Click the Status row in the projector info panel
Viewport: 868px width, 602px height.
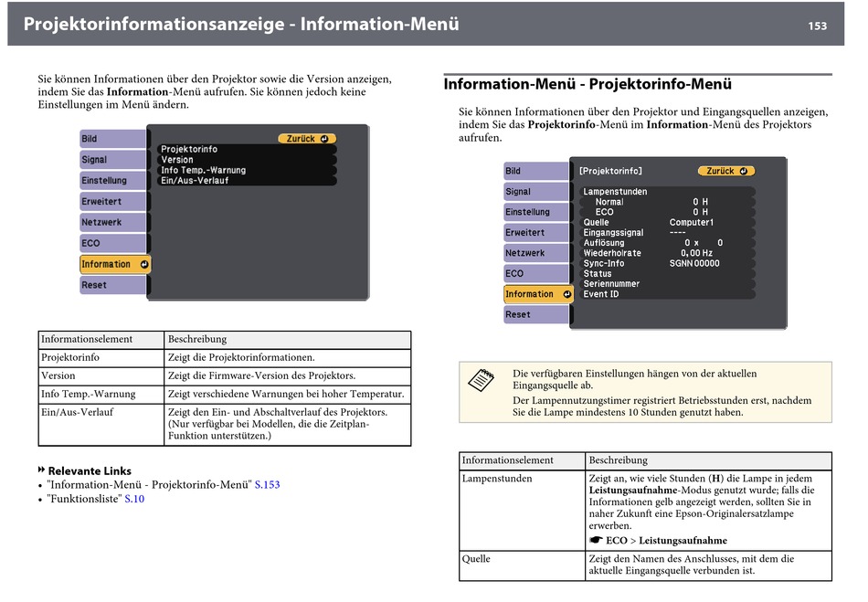coord(667,274)
